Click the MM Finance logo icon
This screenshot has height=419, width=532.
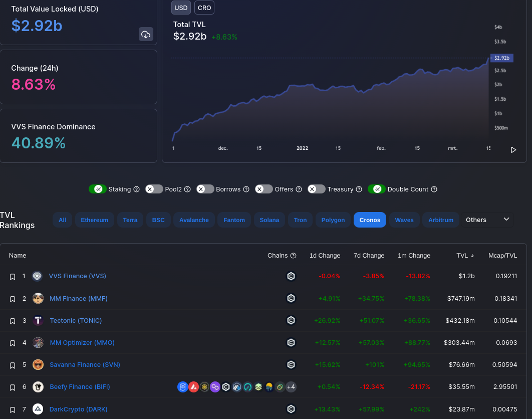tap(38, 299)
